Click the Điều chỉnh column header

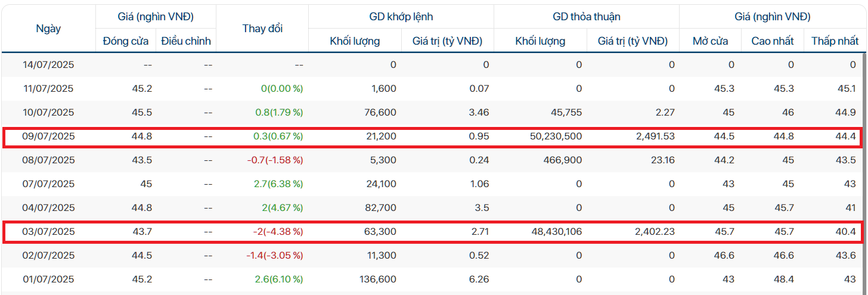[186, 41]
